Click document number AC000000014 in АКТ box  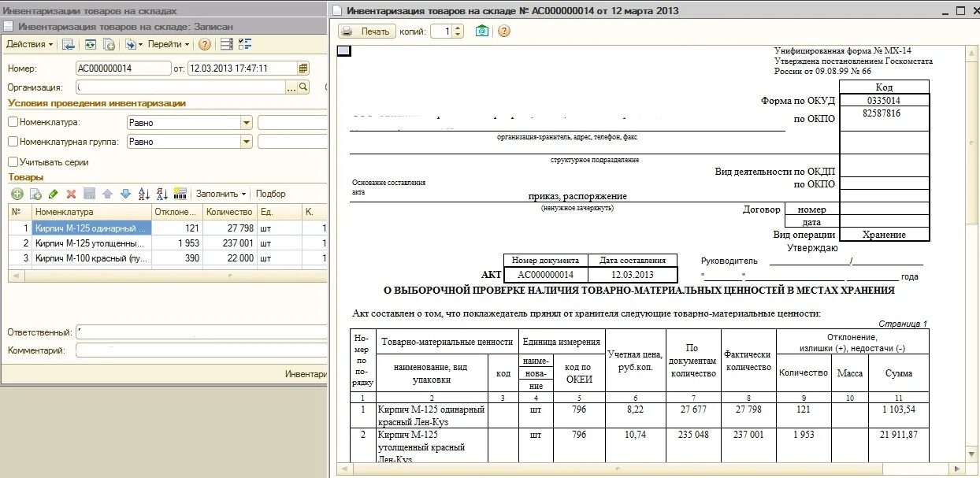[x=545, y=275]
